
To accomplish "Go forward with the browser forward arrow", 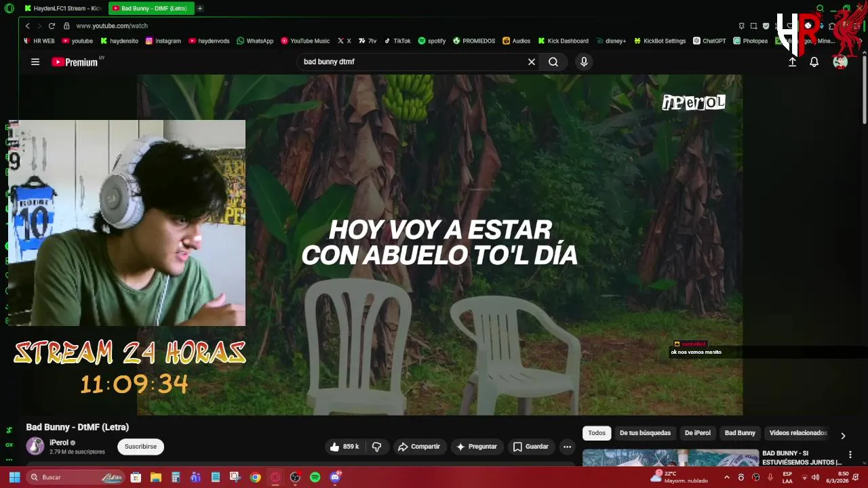I will 39,26.
